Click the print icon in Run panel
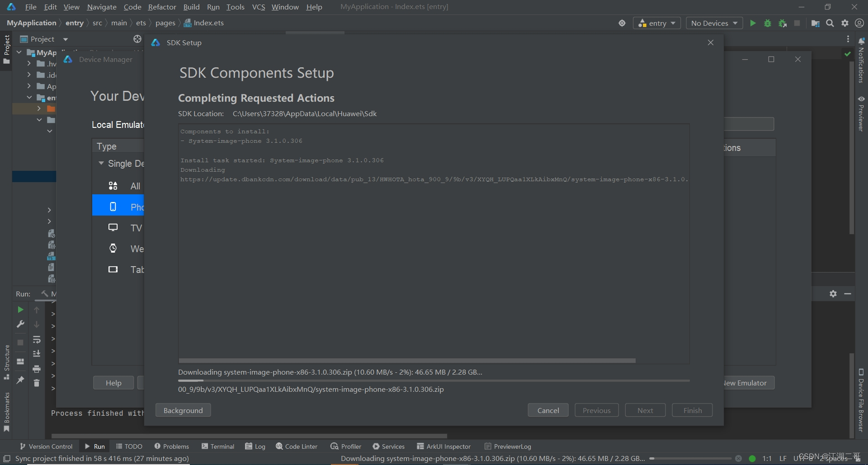Image resolution: width=868 pixels, height=465 pixels. [x=37, y=369]
